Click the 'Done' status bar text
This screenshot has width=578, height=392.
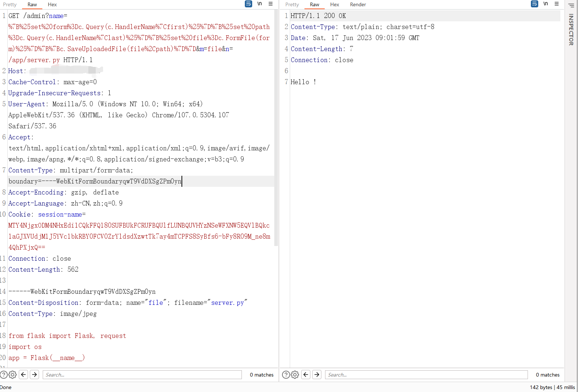6,387
